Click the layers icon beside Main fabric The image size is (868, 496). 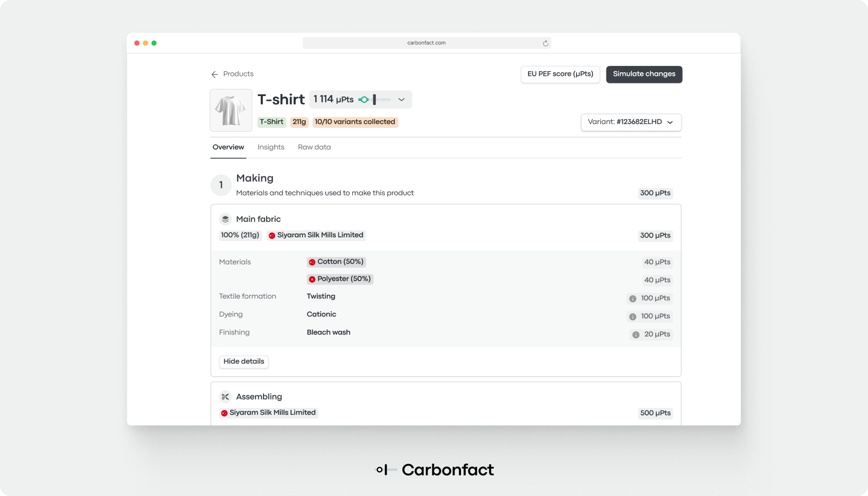click(x=225, y=219)
